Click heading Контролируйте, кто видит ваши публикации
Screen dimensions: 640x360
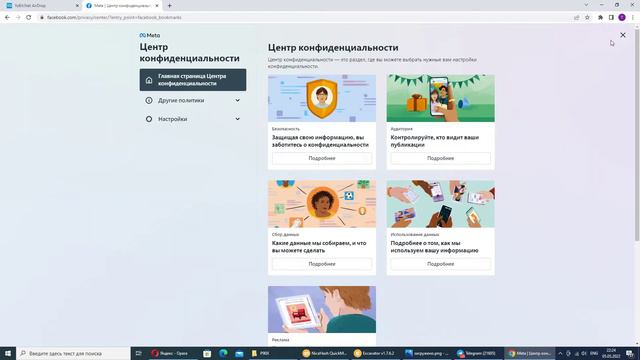point(435,141)
